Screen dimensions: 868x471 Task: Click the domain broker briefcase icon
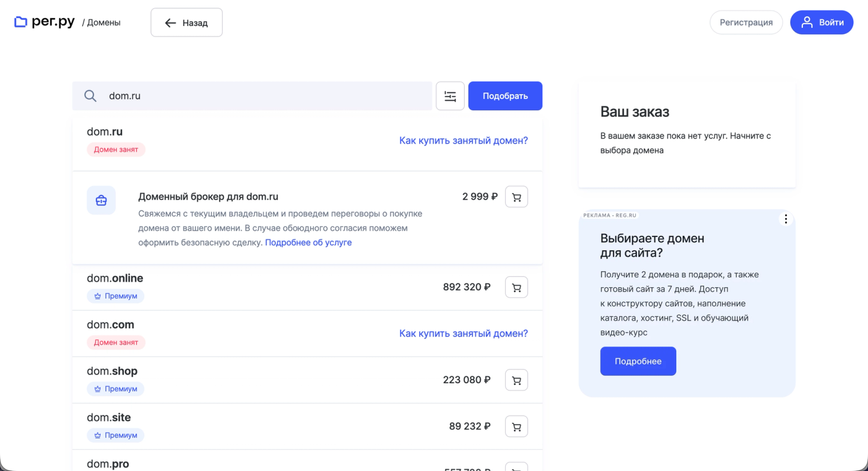101,200
